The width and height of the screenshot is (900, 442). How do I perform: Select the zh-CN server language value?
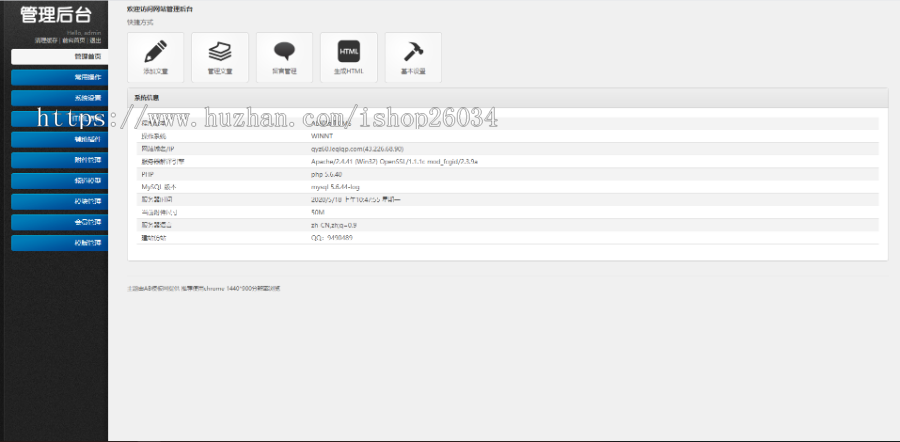(x=333, y=225)
